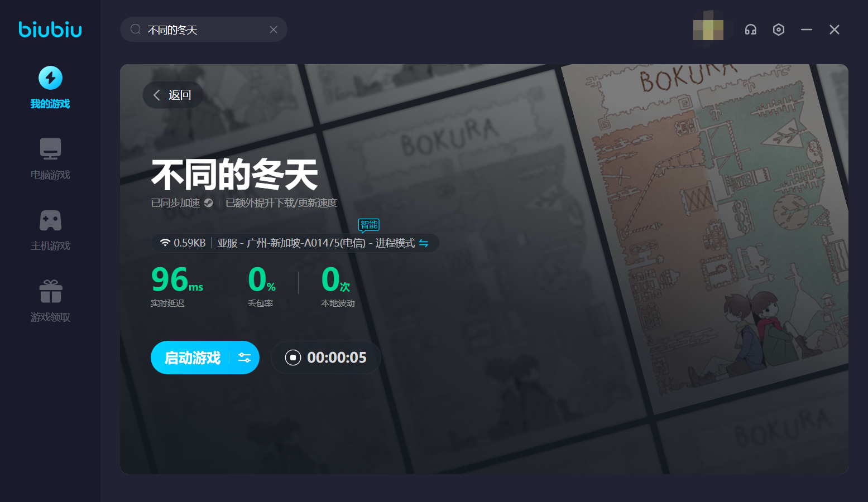Switch to 电脑游戏 section

50,158
